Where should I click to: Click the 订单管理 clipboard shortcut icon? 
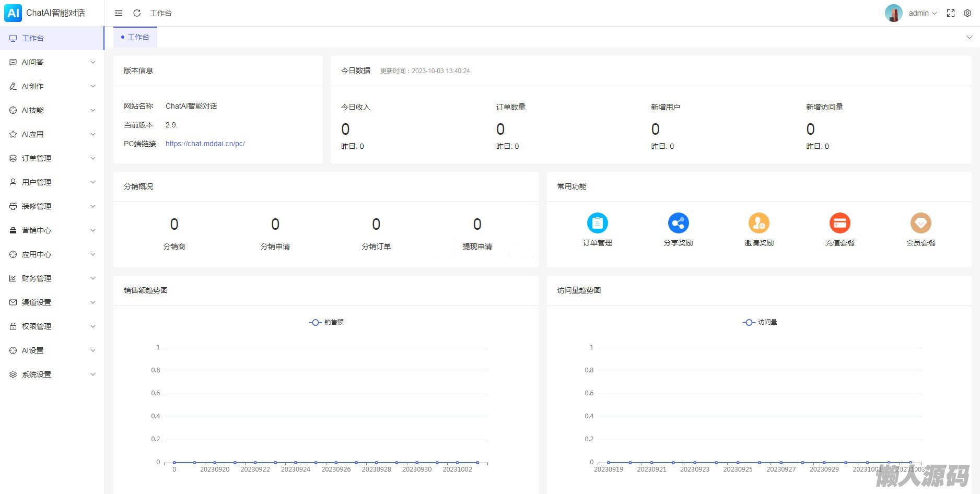pyautogui.click(x=597, y=223)
